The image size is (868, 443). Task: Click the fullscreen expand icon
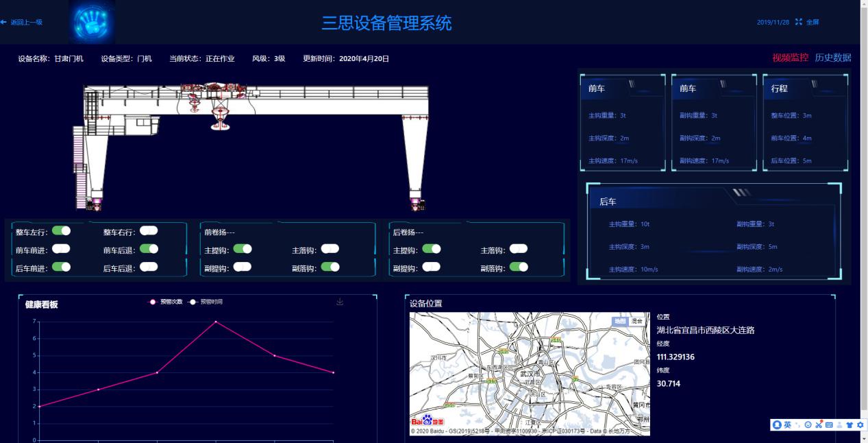799,22
